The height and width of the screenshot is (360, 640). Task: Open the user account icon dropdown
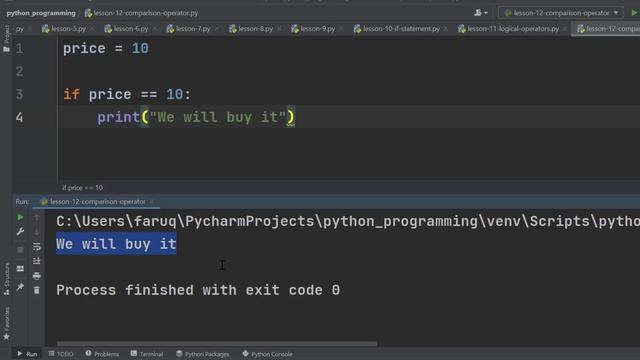click(480, 13)
